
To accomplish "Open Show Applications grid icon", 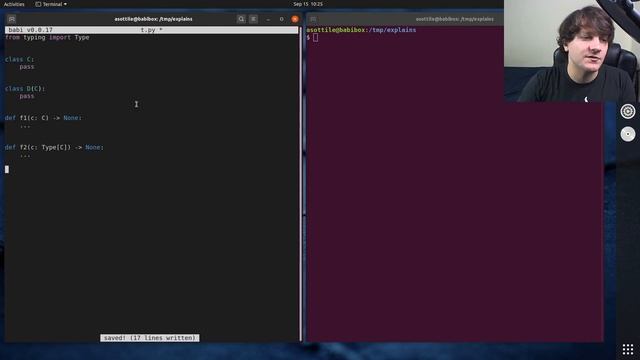I will click(628, 349).
